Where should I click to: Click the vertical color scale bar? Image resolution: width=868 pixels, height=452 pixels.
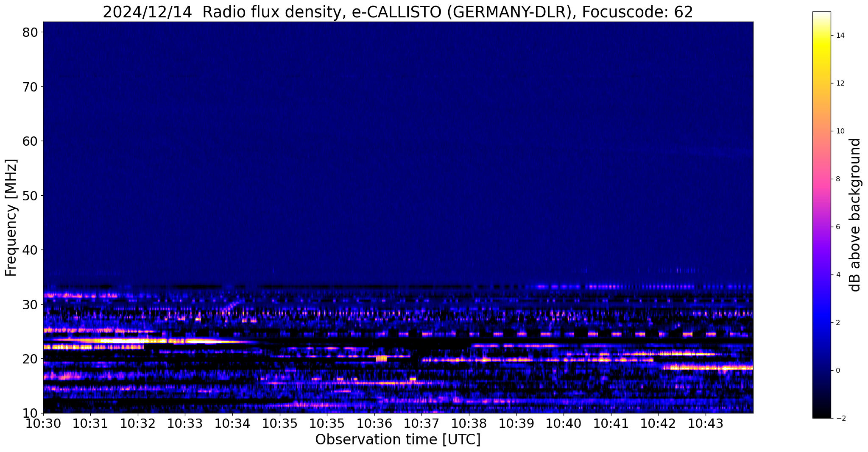point(821,215)
